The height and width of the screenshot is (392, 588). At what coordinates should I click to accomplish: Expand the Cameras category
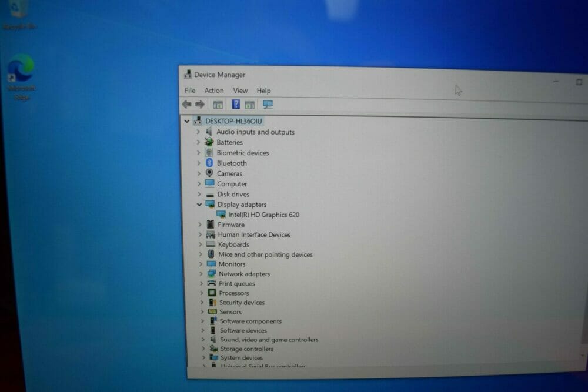click(199, 173)
